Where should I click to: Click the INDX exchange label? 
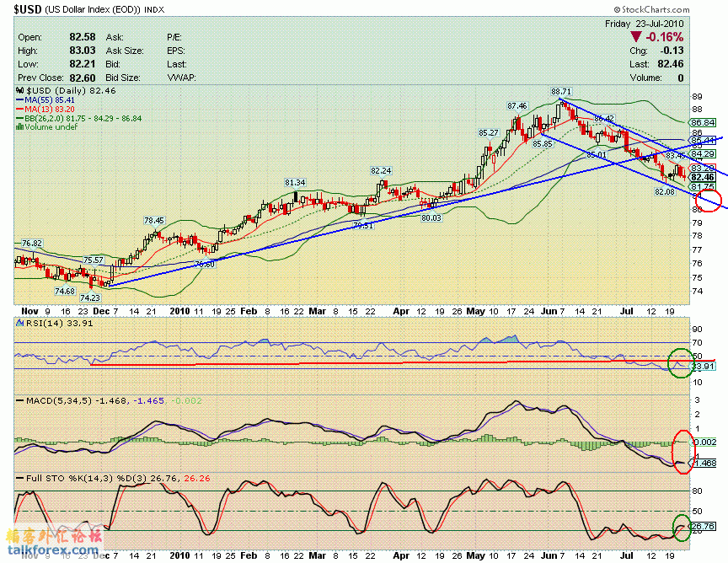click(154, 10)
